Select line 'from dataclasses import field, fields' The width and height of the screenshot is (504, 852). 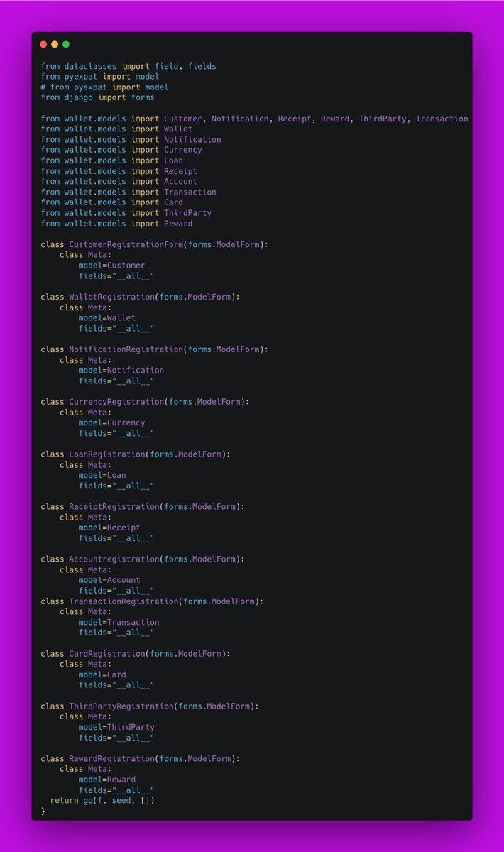(x=128, y=66)
